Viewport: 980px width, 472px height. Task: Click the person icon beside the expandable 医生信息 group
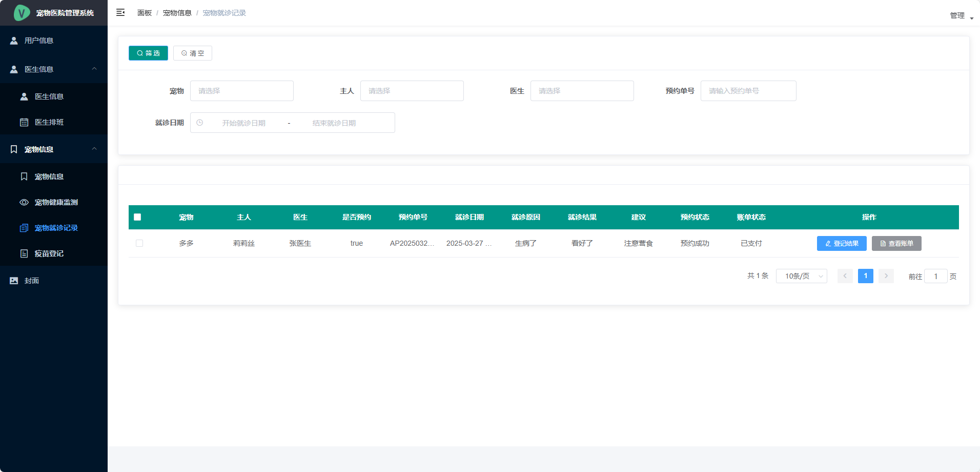click(x=14, y=69)
